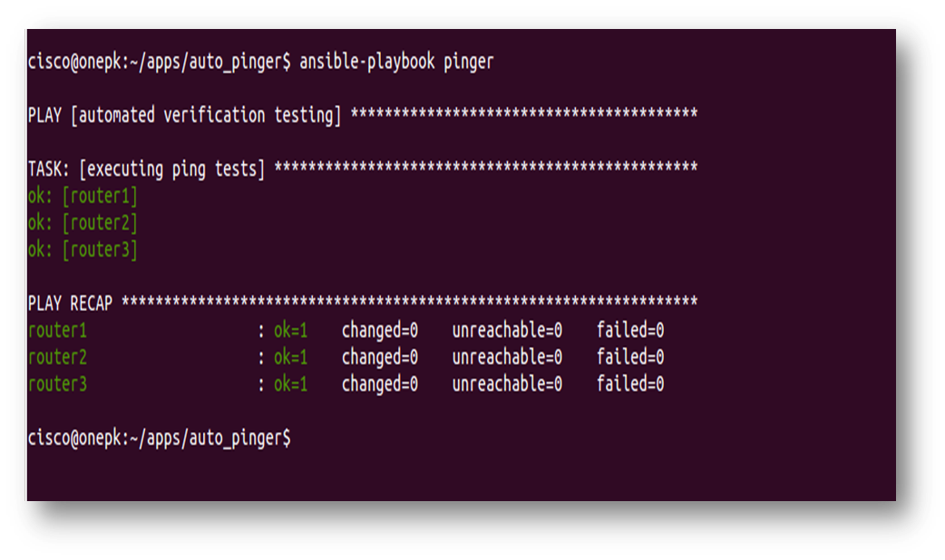Click router2 hostname in the play recap

57,357
